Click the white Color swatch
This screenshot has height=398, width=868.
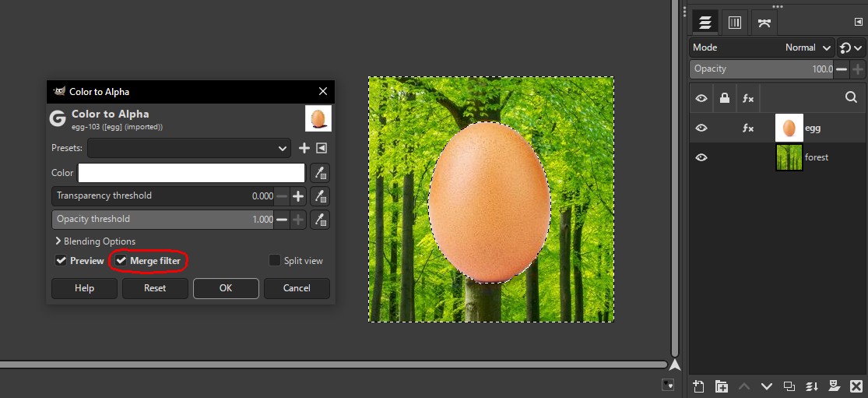click(x=192, y=173)
